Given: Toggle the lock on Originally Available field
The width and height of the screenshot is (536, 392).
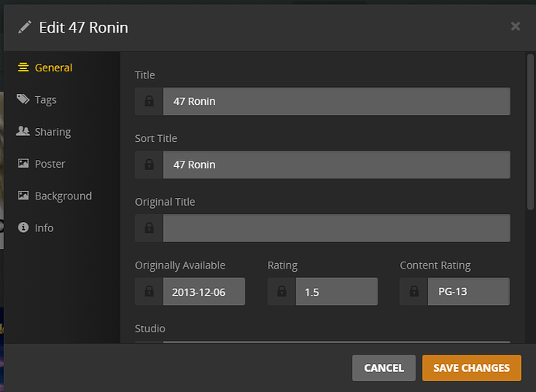Looking at the screenshot, I should tap(149, 291).
